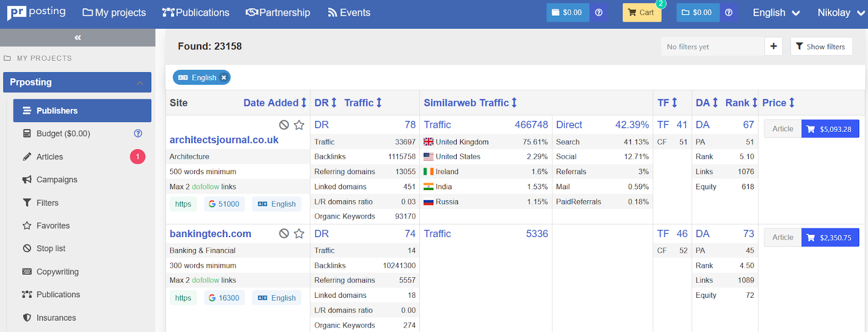
Task: Open the English language dropdown
Action: click(x=776, y=12)
